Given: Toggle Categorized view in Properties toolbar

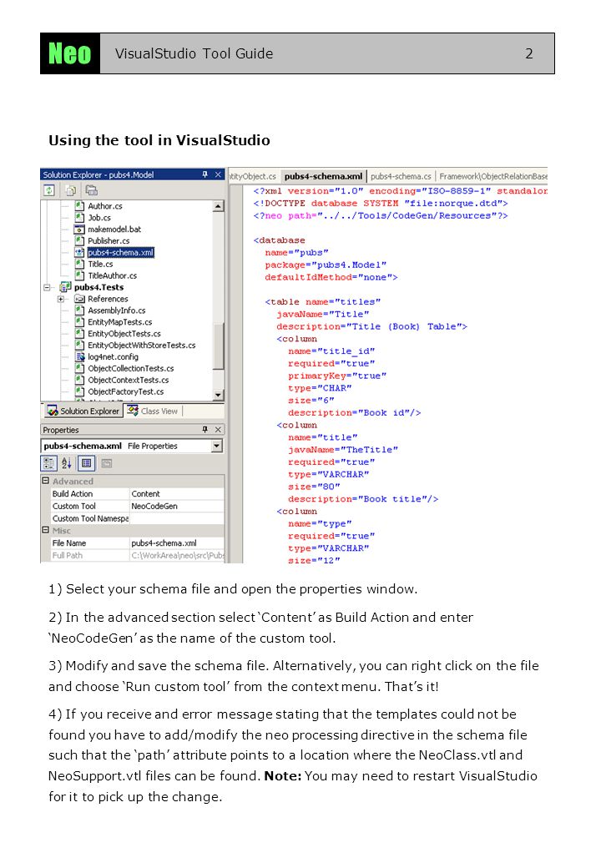Looking at the screenshot, I should coord(48,463).
